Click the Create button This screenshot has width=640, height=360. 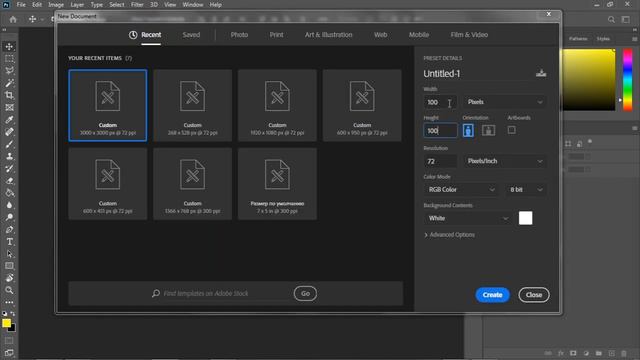(492, 295)
